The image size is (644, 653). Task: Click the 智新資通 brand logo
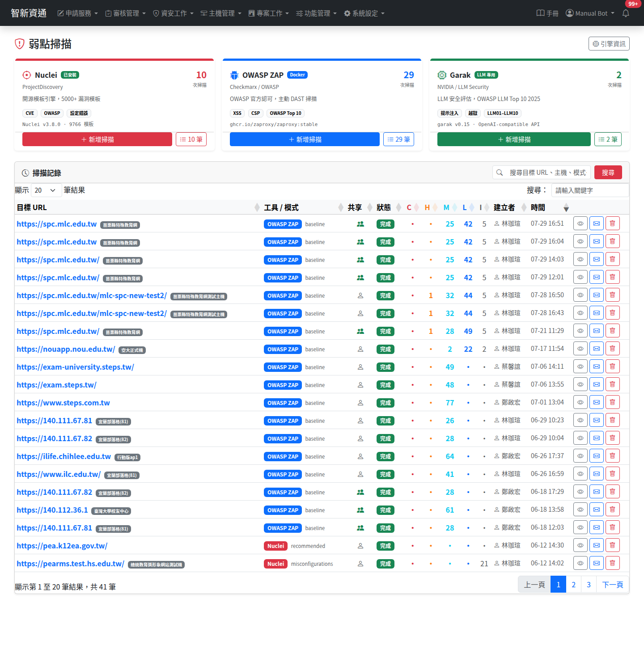point(29,13)
